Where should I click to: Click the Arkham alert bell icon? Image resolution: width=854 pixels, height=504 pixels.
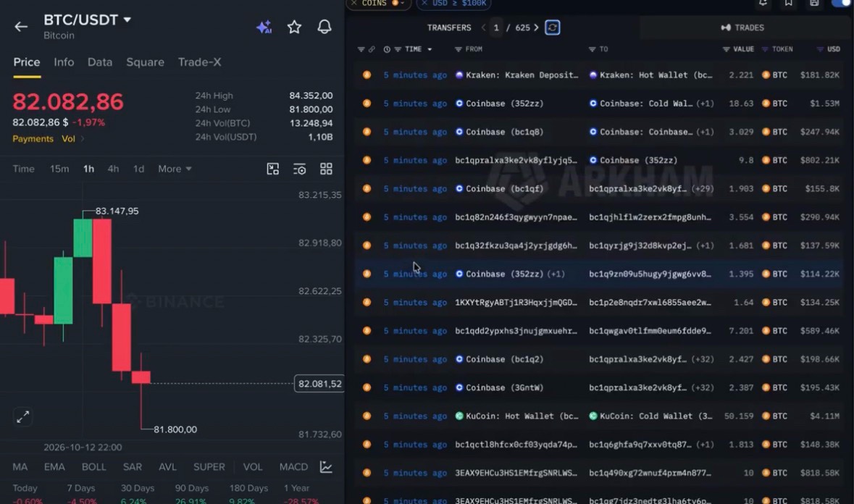coord(763,4)
